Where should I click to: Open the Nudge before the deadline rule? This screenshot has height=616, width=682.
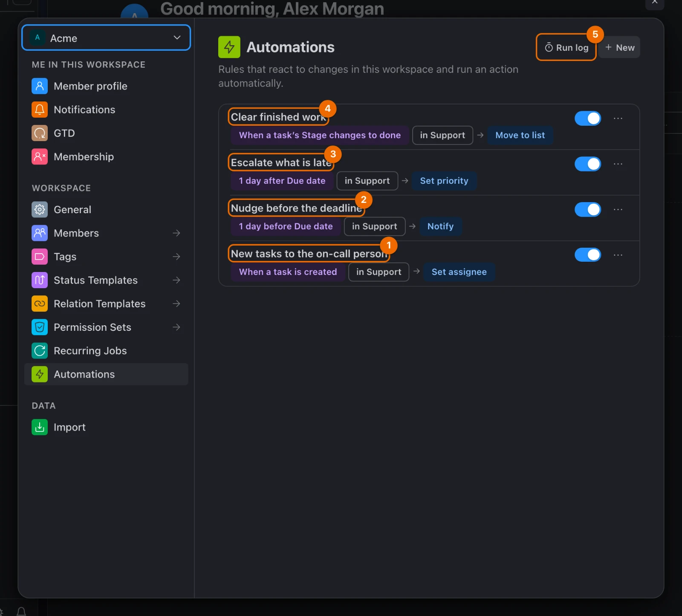pyautogui.click(x=296, y=208)
